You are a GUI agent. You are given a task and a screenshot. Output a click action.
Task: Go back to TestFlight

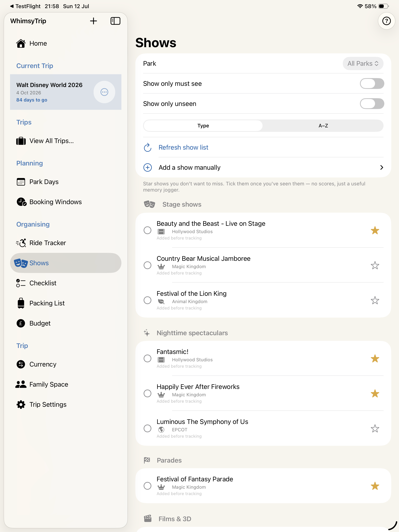pyautogui.click(x=25, y=6)
